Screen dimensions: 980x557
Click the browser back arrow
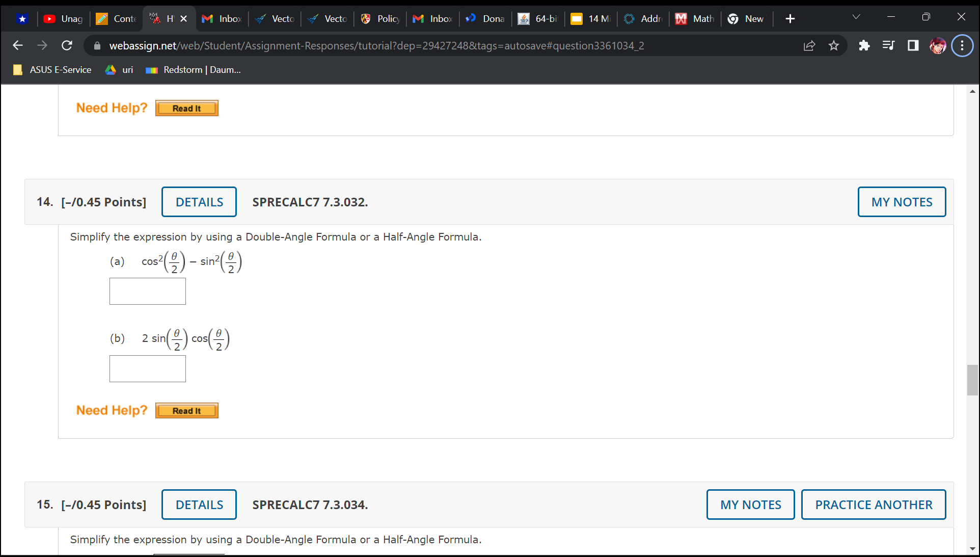pyautogui.click(x=18, y=46)
